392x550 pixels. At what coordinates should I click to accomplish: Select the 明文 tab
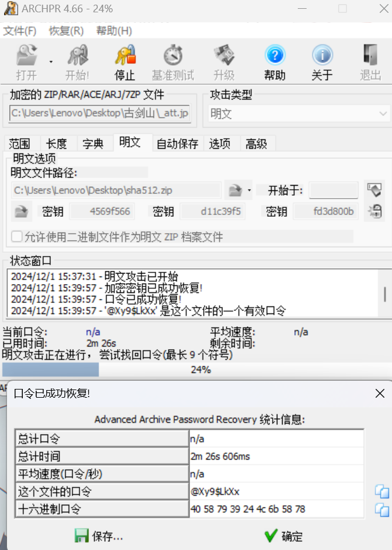pyautogui.click(x=130, y=142)
